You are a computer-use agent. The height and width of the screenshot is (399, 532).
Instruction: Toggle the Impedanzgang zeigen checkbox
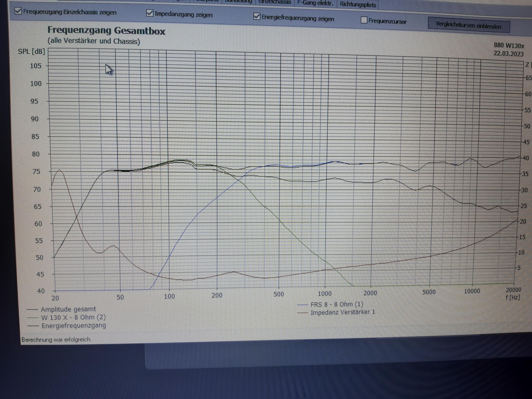coord(150,13)
